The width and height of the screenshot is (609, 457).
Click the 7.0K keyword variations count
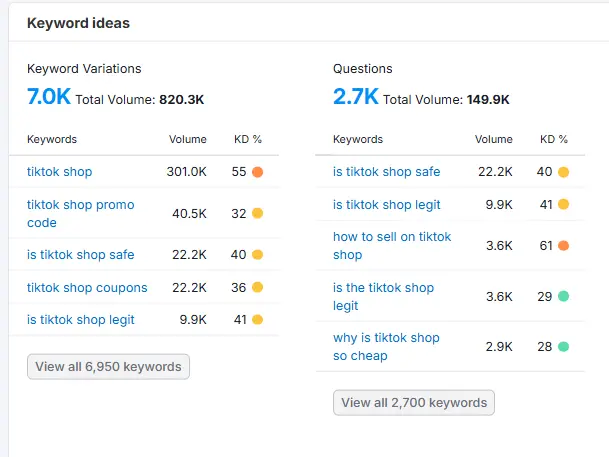tap(48, 97)
